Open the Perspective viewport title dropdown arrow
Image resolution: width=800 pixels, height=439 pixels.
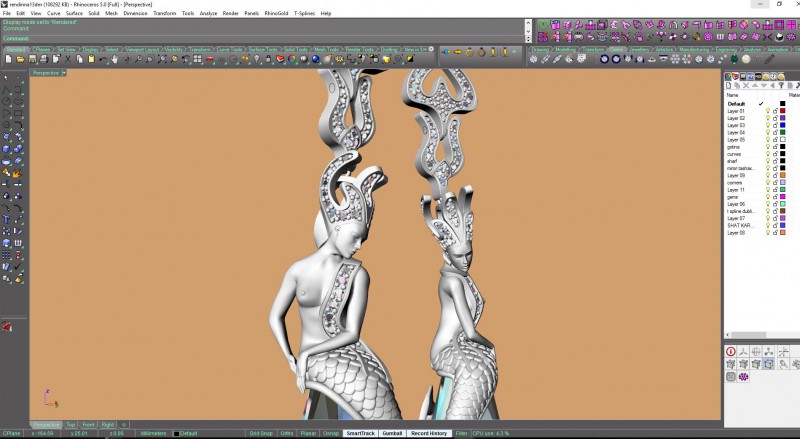click(x=64, y=73)
